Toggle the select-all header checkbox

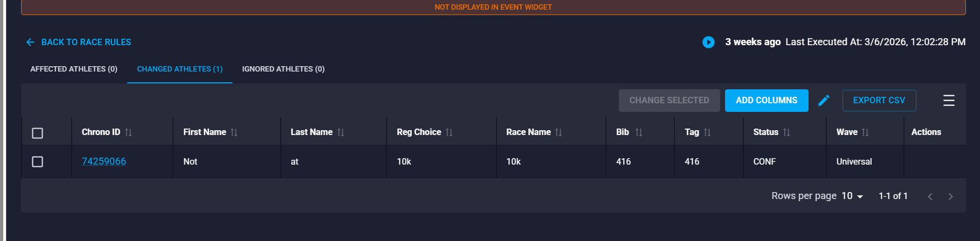pos(37,133)
